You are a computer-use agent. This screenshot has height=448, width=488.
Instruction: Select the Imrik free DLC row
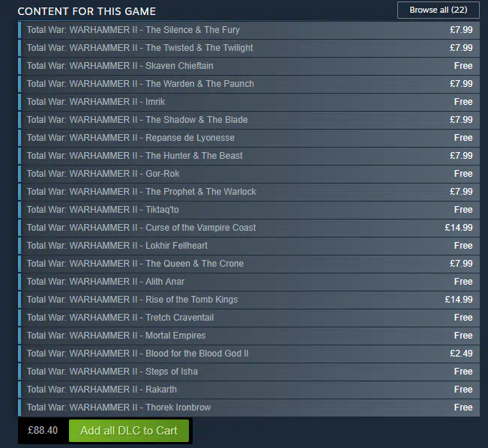pyautogui.click(x=249, y=102)
